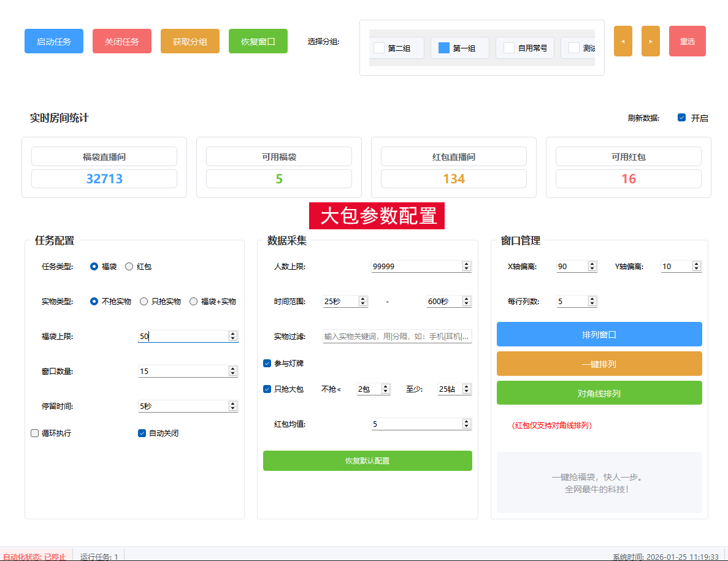Select the 红包 task type radio
This screenshot has height=561, width=728.
(x=129, y=266)
